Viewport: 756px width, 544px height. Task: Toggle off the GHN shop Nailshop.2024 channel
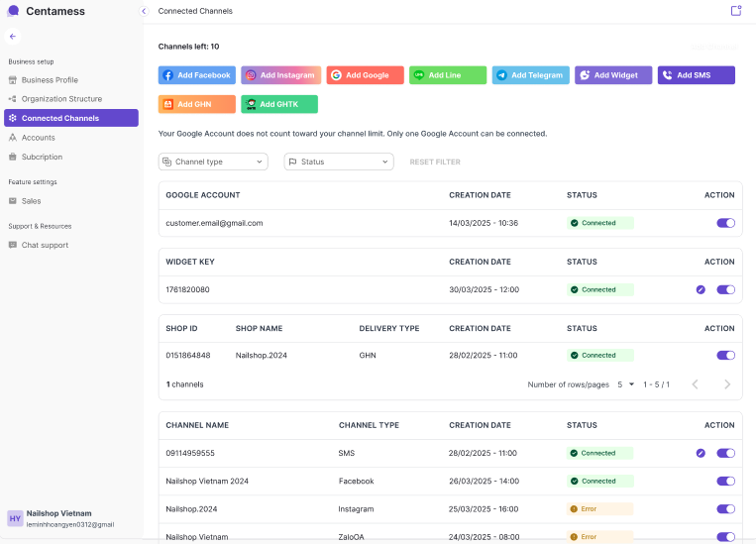click(x=725, y=355)
